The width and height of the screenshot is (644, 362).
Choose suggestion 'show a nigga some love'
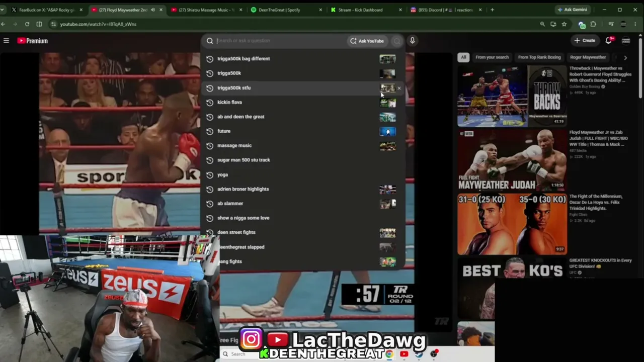[302, 218]
